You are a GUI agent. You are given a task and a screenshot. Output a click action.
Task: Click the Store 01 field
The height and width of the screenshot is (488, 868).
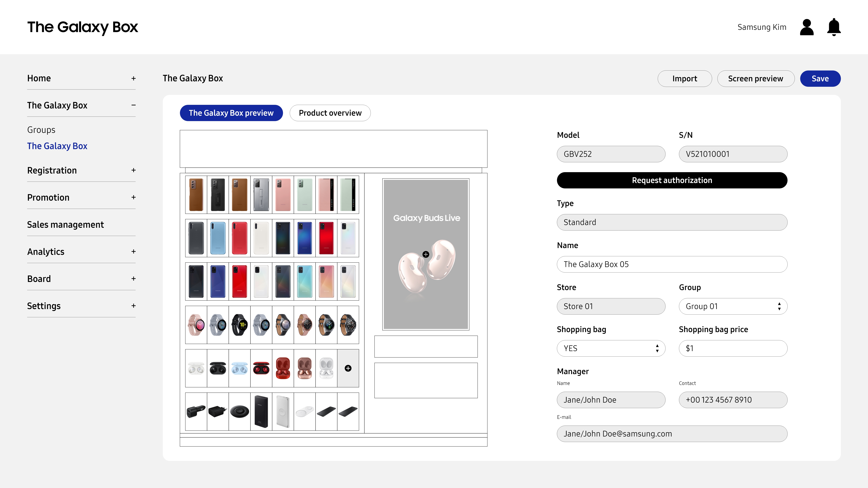[611, 306]
